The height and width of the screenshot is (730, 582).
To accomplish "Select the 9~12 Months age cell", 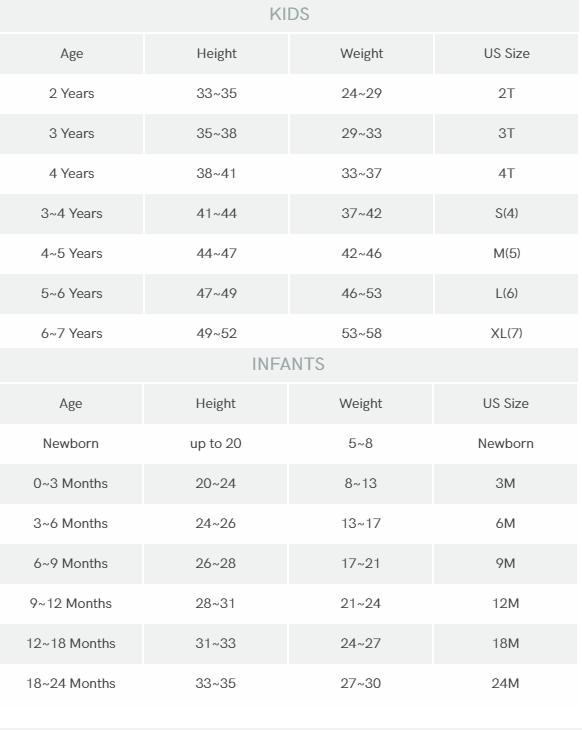I will 71,604.
